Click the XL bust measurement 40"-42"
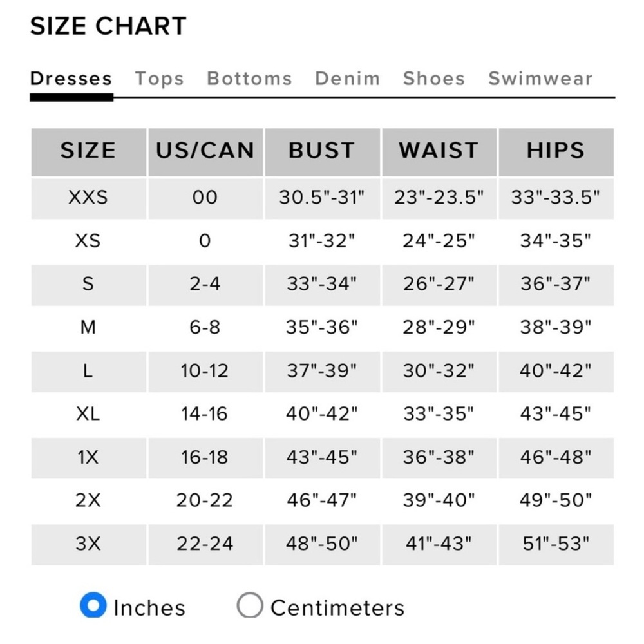Screen dimensions: 644x644 (x=322, y=413)
